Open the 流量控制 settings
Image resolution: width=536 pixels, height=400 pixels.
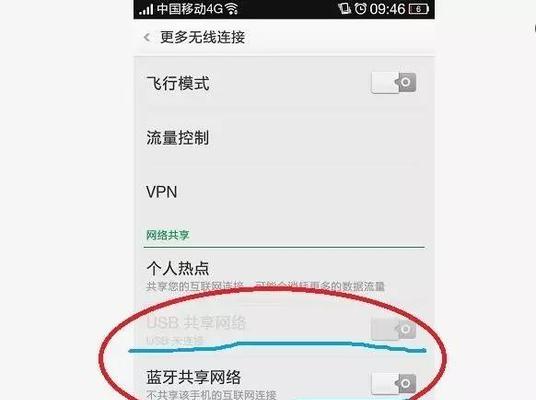pos(284,138)
